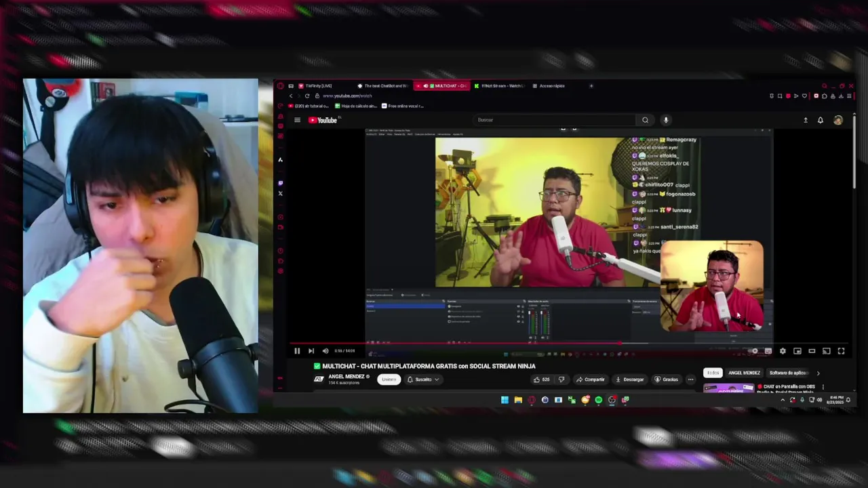Screen dimensions: 868x488
Task: Toggle the autoplay switch in the player
Action: tap(753, 351)
